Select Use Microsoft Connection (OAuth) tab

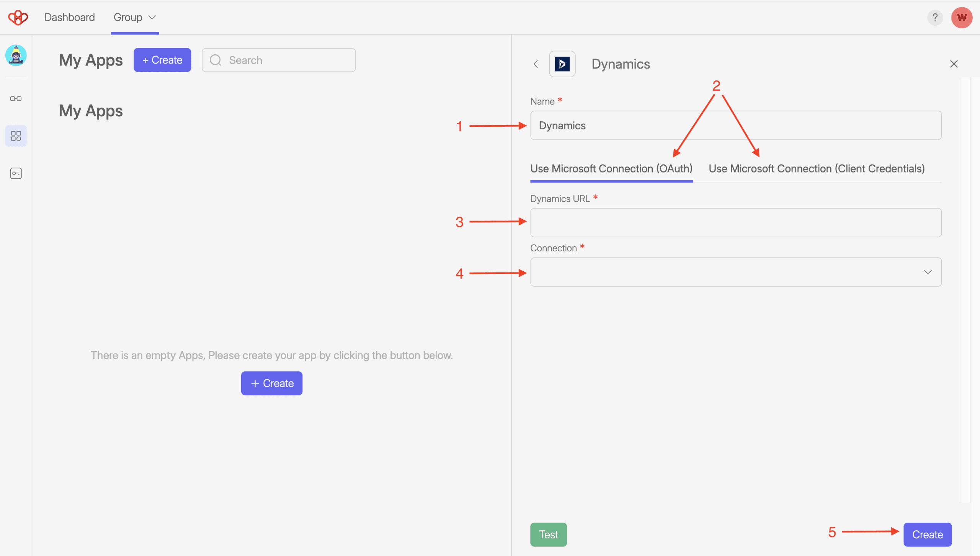(x=611, y=169)
